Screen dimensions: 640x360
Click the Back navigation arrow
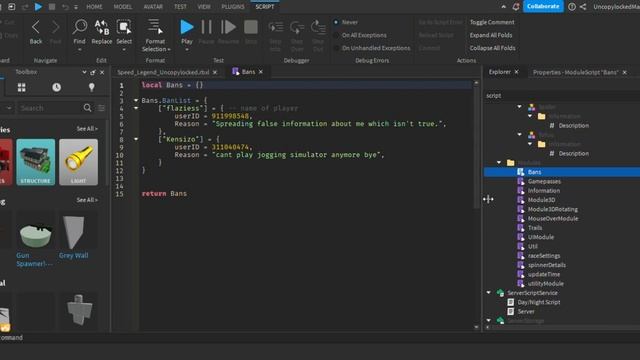point(36,27)
